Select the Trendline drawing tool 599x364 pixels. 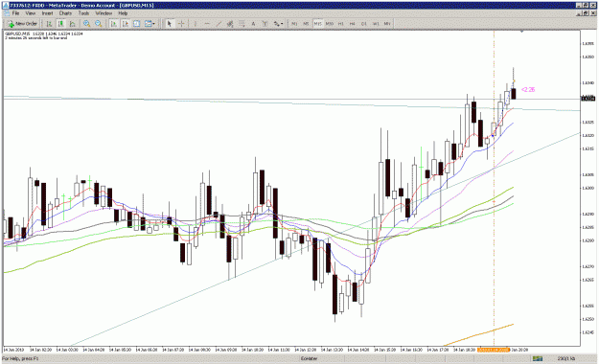[219, 24]
